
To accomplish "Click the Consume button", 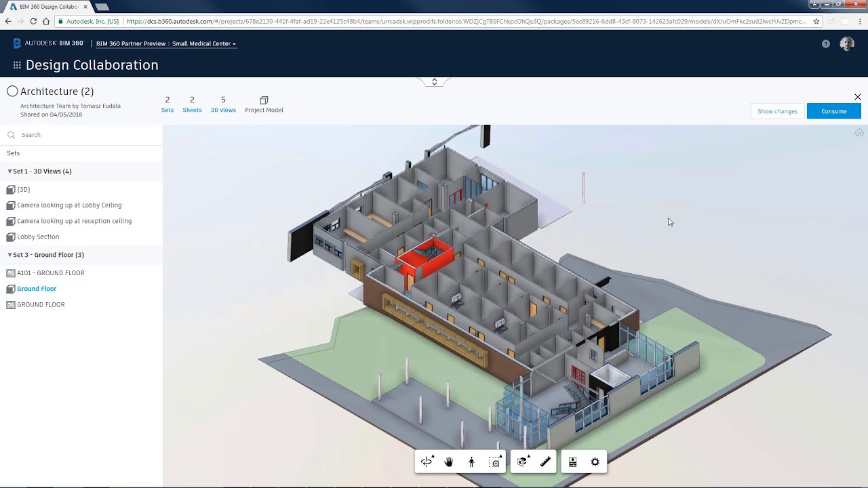I will click(x=834, y=111).
